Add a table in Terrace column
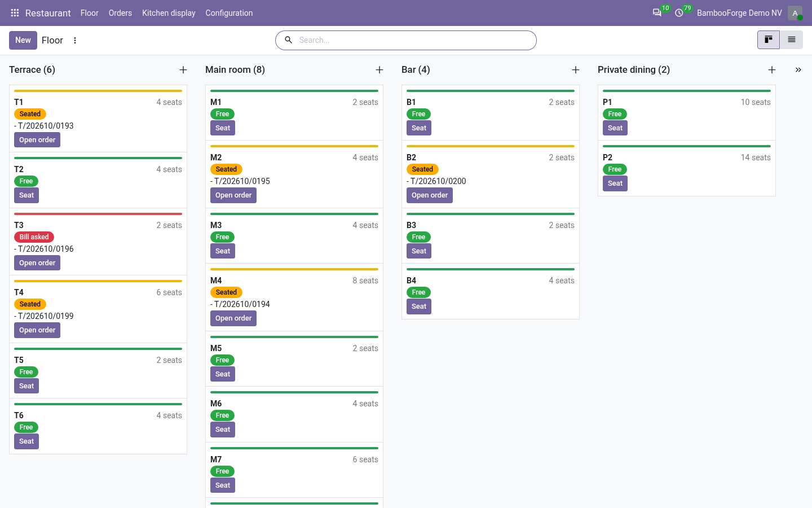The width and height of the screenshot is (812, 508). click(x=183, y=70)
